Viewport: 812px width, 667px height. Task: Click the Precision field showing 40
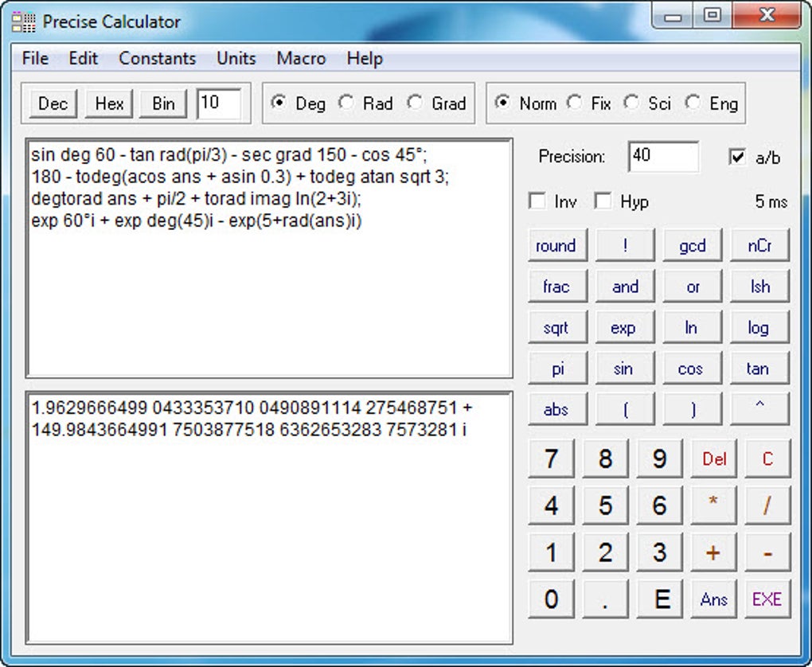point(663,156)
